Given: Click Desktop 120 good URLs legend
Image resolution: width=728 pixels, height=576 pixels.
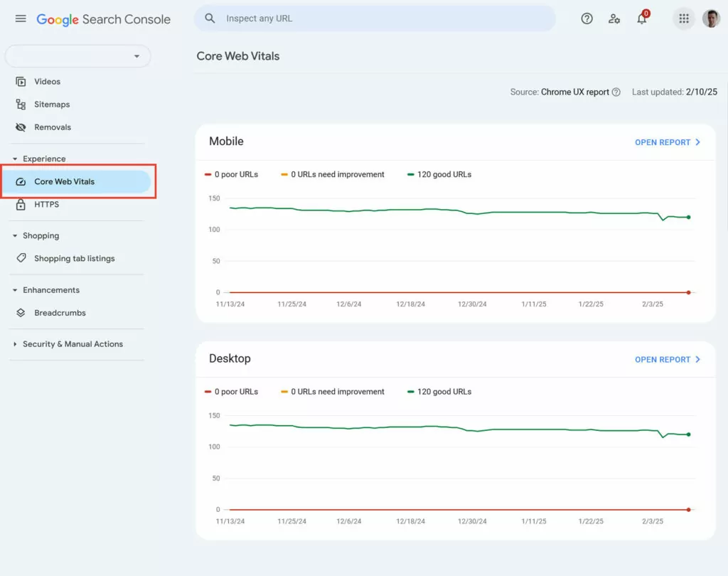Looking at the screenshot, I should point(439,392).
